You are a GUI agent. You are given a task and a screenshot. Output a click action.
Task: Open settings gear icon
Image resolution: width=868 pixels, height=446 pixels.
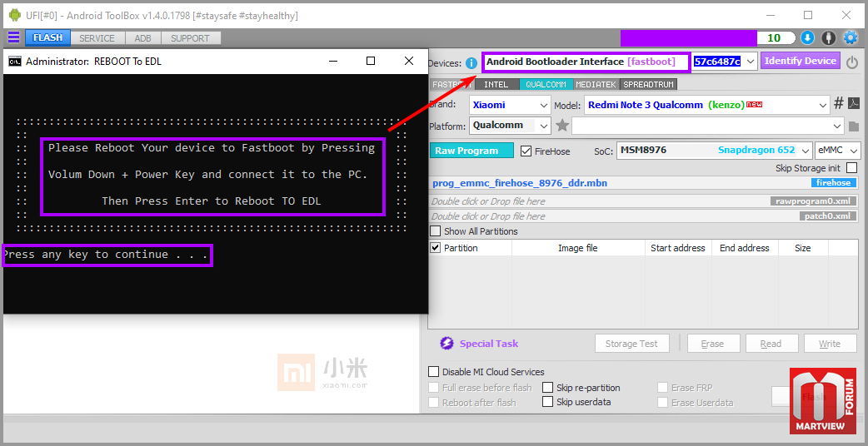pos(850,37)
